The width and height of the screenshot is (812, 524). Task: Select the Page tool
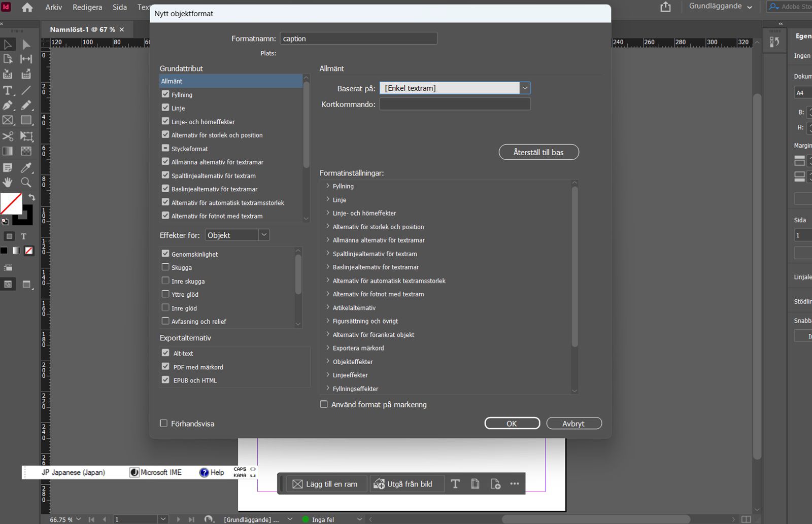pyautogui.click(x=8, y=59)
